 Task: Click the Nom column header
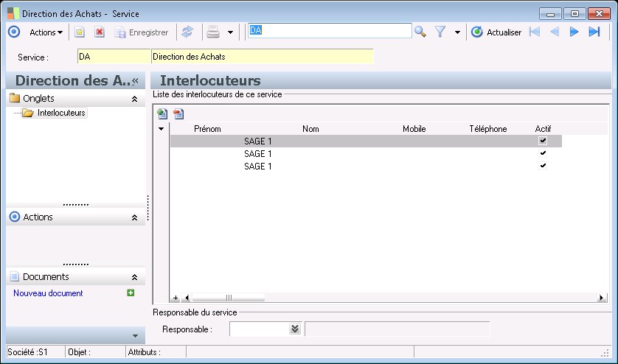tap(310, 129)
